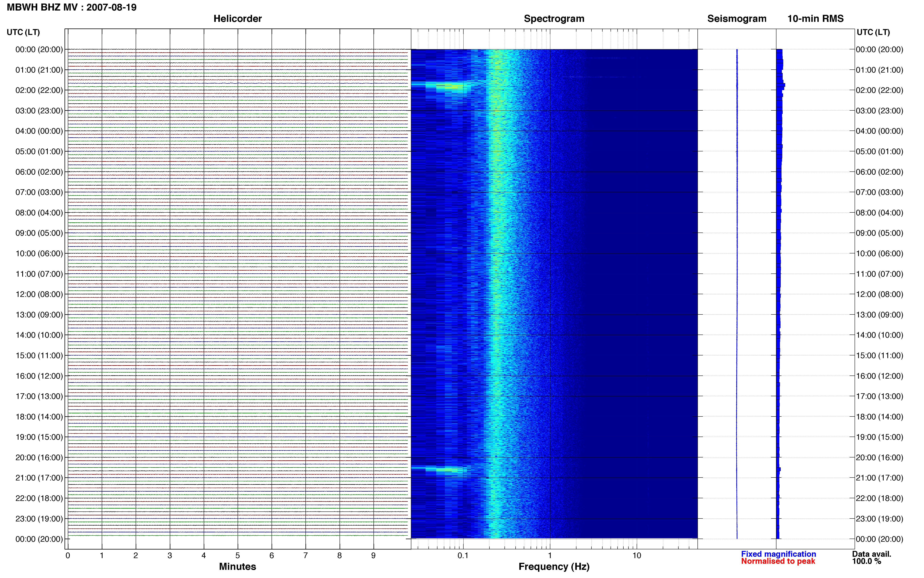Click '18:00 (14:00)' on the Helicorder-side time axis

point(39,417)
